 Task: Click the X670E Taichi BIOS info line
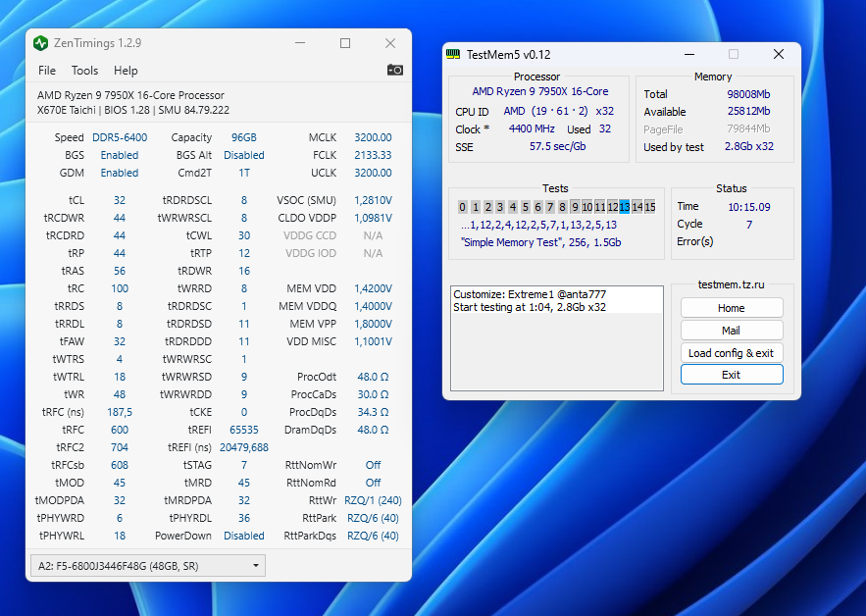click(x=133, y=110)
